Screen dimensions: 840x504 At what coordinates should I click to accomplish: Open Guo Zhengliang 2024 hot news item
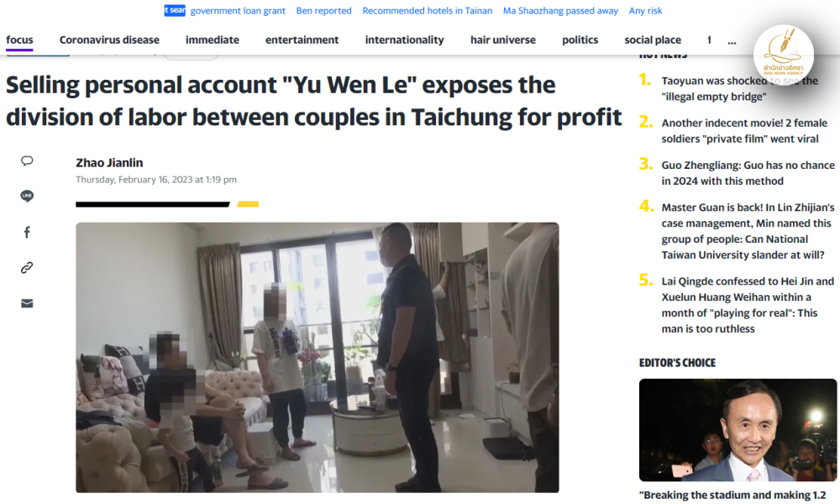tap(748, 173)
